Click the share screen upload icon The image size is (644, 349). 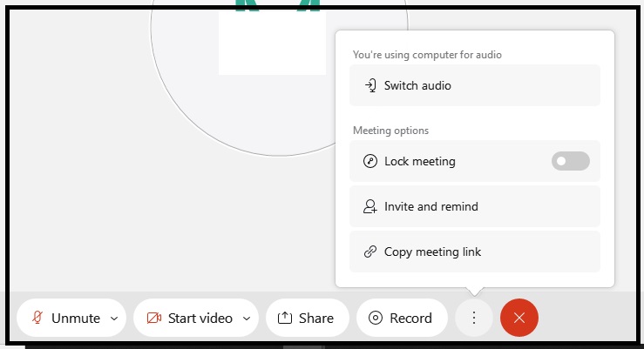285,318
